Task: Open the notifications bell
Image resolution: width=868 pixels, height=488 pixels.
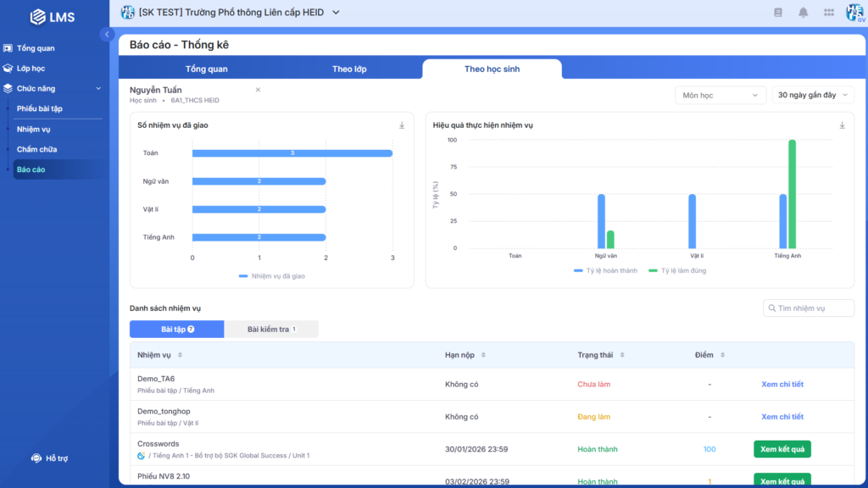Action: pyautogui.click(x=803, y=12)
